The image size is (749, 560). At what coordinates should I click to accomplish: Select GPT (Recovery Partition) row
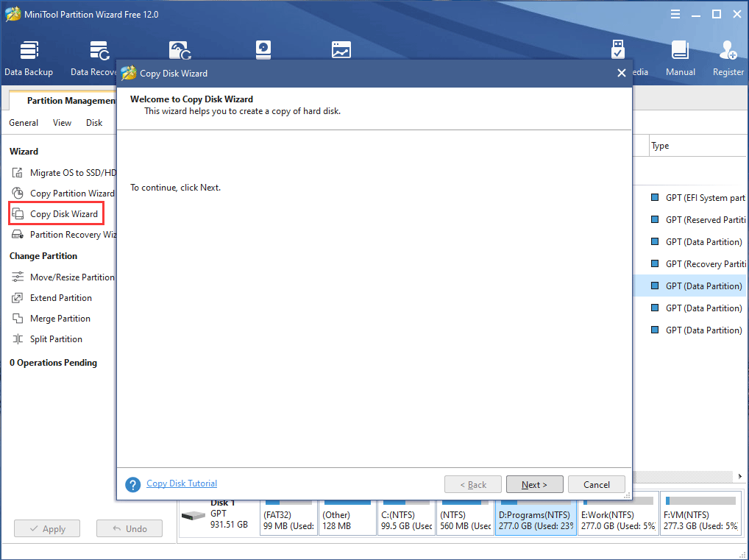tap(689, 263)
